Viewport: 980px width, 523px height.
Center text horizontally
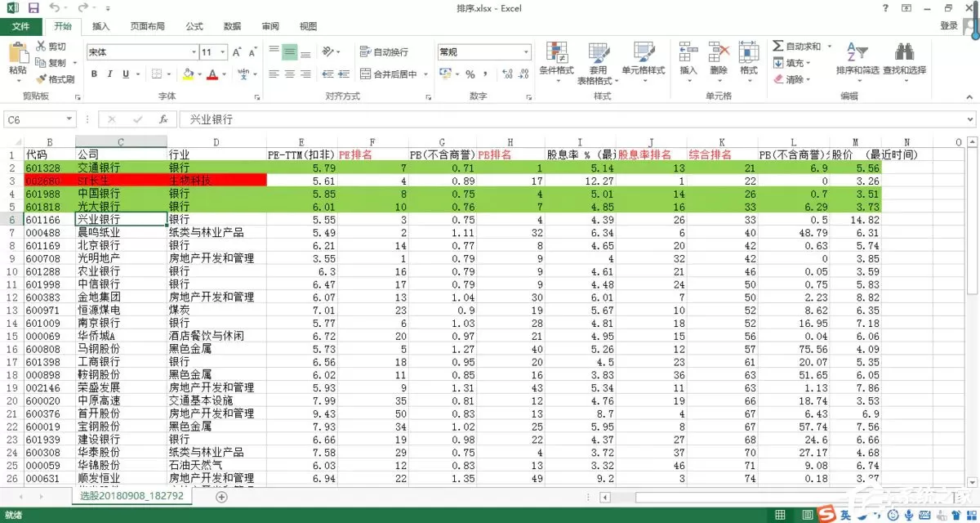click(x=289, y=74)
